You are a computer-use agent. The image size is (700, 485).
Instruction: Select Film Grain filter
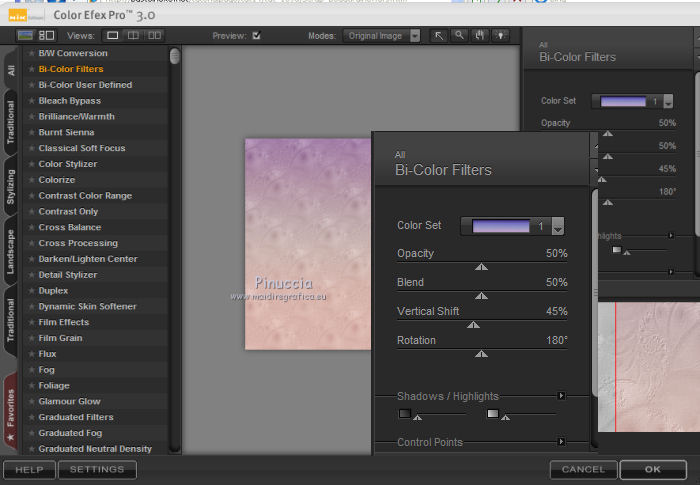click(60, 338)
